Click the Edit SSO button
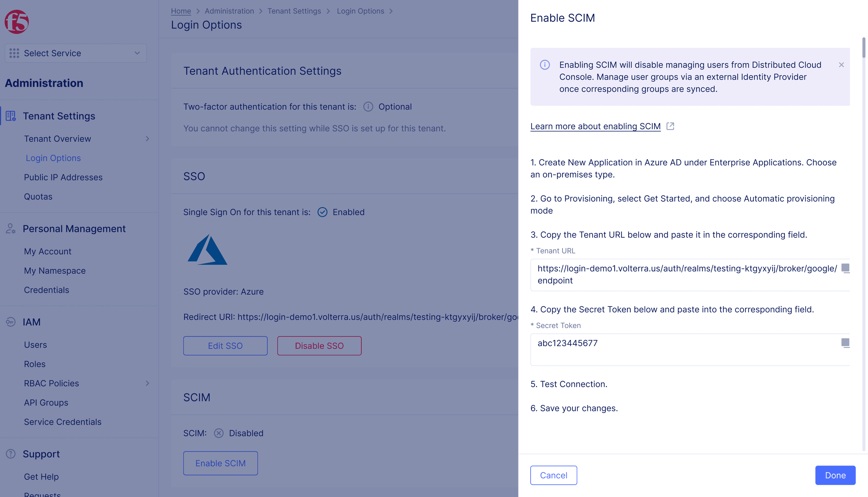The height and width of the screenshot is (497, 868). tap(225, 346)
